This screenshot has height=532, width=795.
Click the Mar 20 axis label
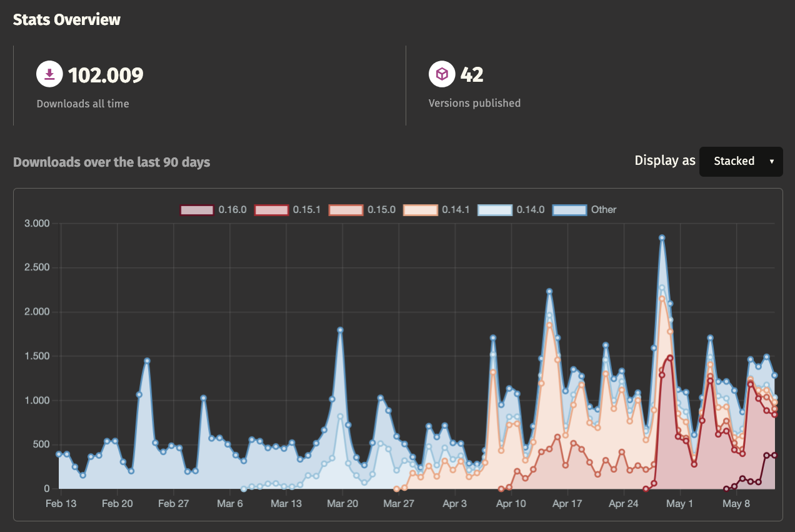pyautogui.click(x=342, y=503)
